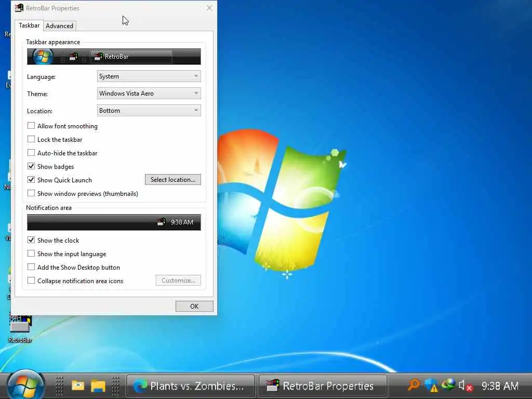The width and height of the screenshot is (532, 399).
Task: Check Add the Show Desktop button
Action: coord(31,268)
